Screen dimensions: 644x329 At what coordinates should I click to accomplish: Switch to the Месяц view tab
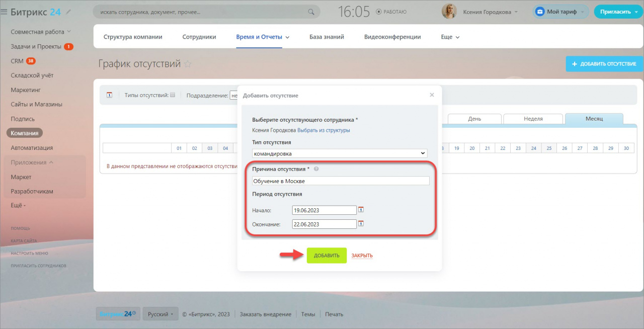click(594, 119)
